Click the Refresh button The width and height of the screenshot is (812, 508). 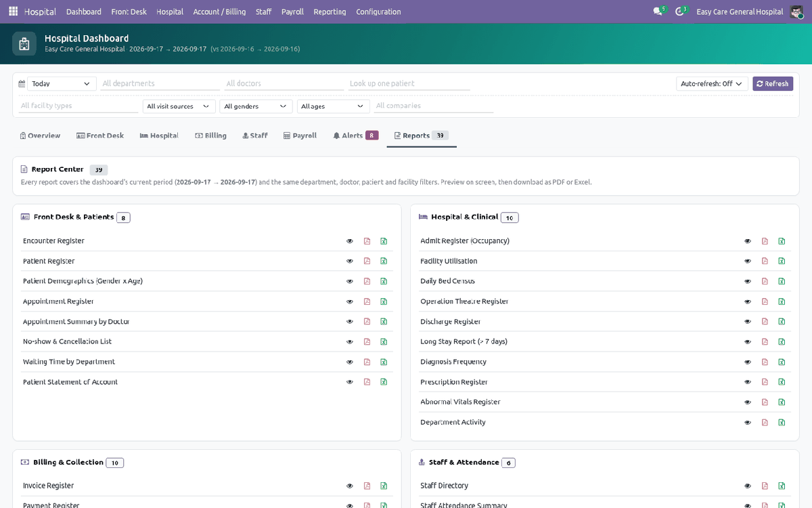[772, 84]
